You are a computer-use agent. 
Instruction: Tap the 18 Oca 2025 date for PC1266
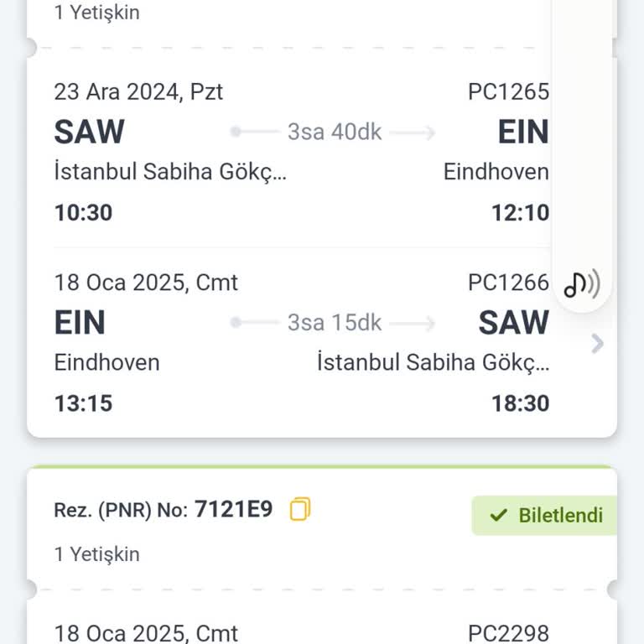tap(146, 283)
